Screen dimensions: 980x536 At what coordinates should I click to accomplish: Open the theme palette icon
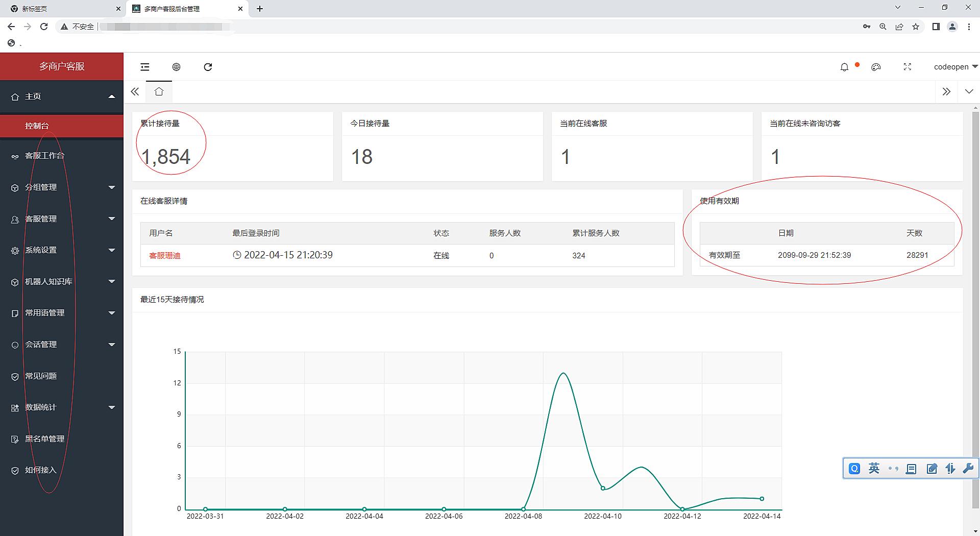point(876,67)
